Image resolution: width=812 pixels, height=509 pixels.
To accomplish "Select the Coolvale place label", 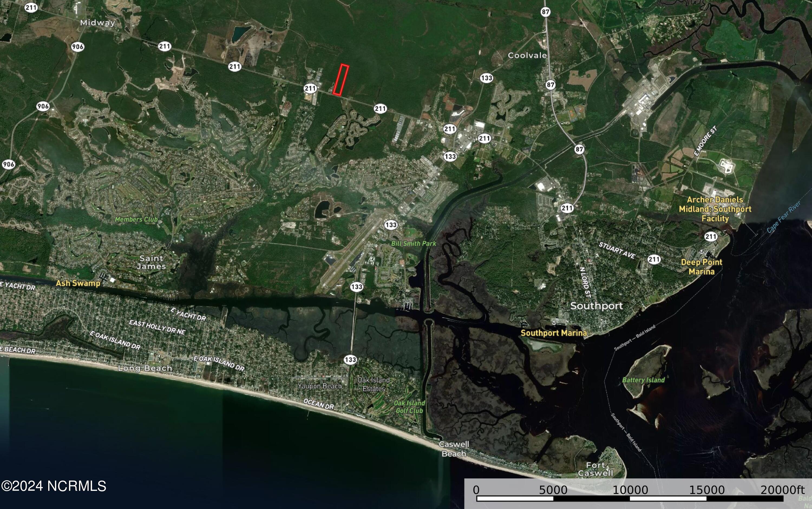I will click(x=527, y=56).
